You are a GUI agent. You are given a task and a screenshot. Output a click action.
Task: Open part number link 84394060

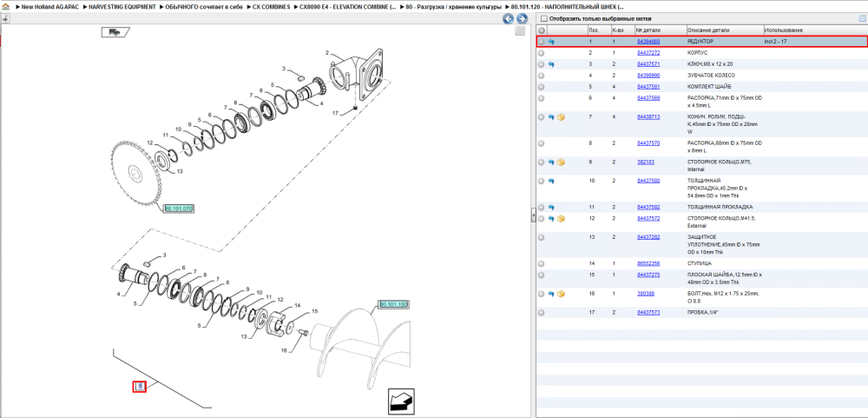tap(648, 42)
